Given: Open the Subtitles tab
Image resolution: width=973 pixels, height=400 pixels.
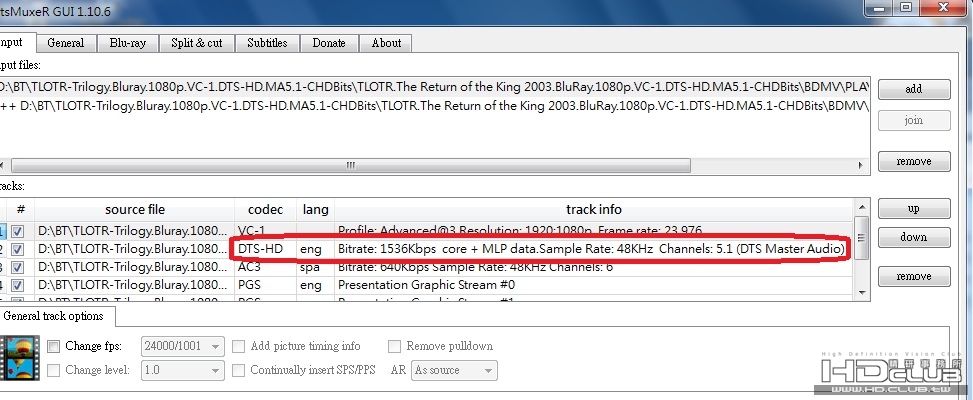Looking at the screenshot, I should point(267,43).
